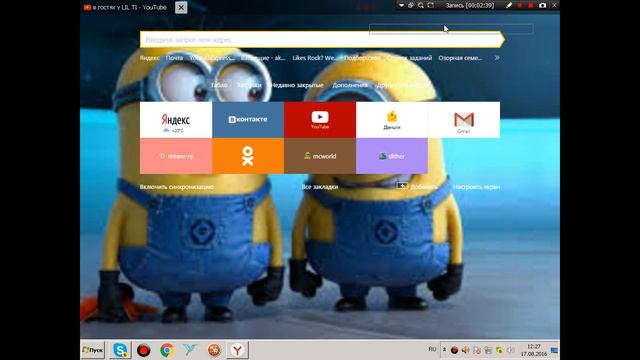The height and width of the screenshot is (360, 640).
Task: Click 'Включить синхронизацию' link
Action: point(177,187)
